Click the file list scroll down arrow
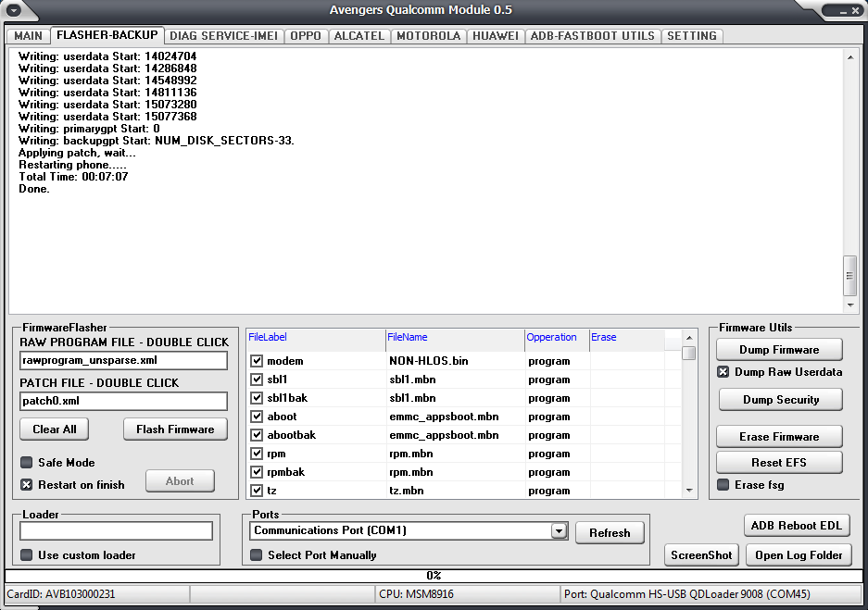 (x=689, y=490)
